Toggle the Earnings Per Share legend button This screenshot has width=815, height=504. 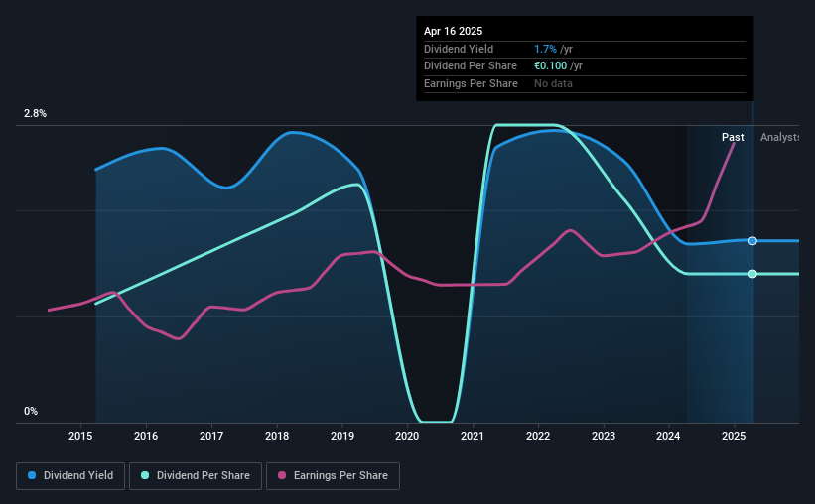[x=333, y=476]
